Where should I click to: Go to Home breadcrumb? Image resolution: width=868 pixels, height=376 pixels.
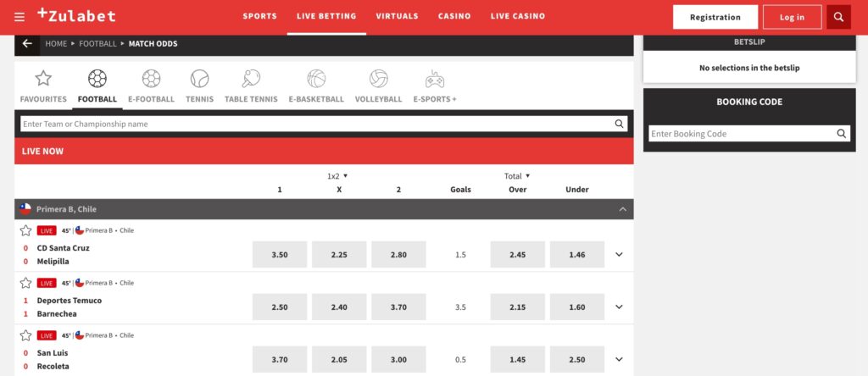click(x=56, y=44)
